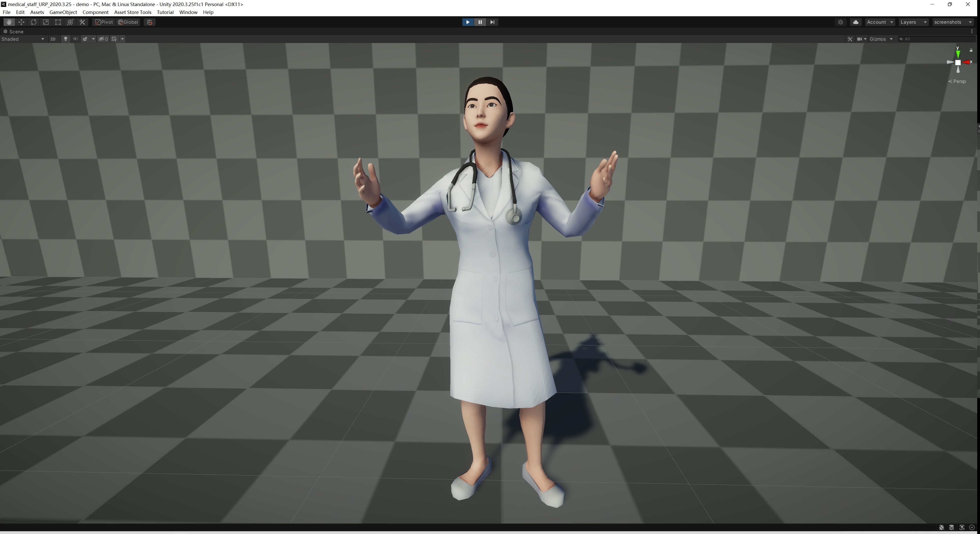Click the red X axis cone
Viewport: 980px width, 534px height.
(967, 62)
